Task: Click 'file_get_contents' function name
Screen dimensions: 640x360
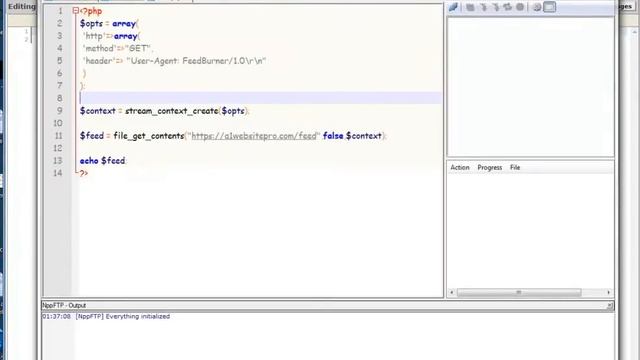Action: (149, 136)
